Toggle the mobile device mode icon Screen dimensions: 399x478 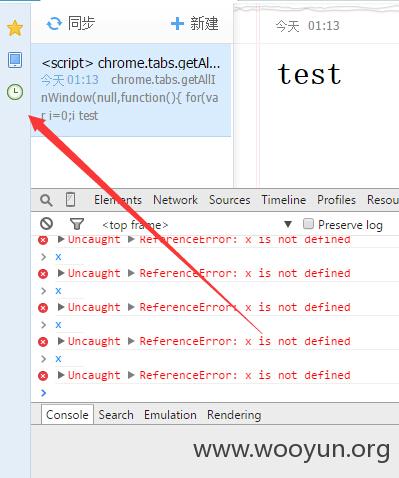point(70,200)
